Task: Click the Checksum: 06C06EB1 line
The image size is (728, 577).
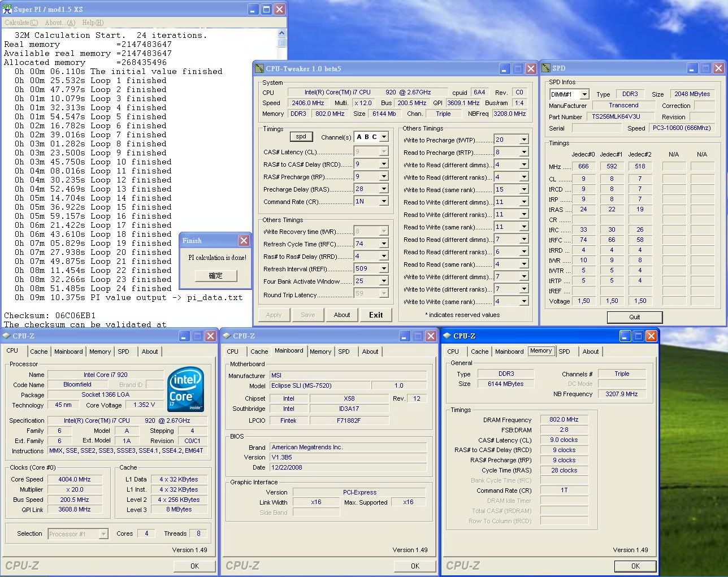Action: (50, 315)
